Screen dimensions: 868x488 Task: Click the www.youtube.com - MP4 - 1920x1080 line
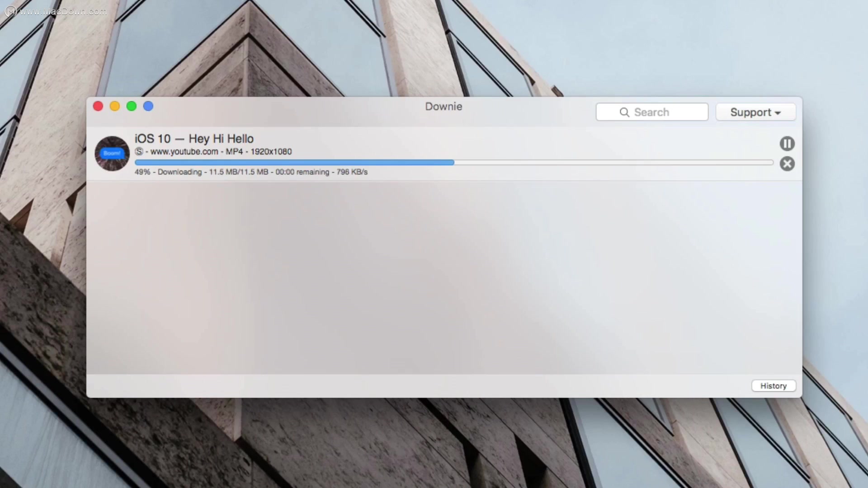click(213, 152)
